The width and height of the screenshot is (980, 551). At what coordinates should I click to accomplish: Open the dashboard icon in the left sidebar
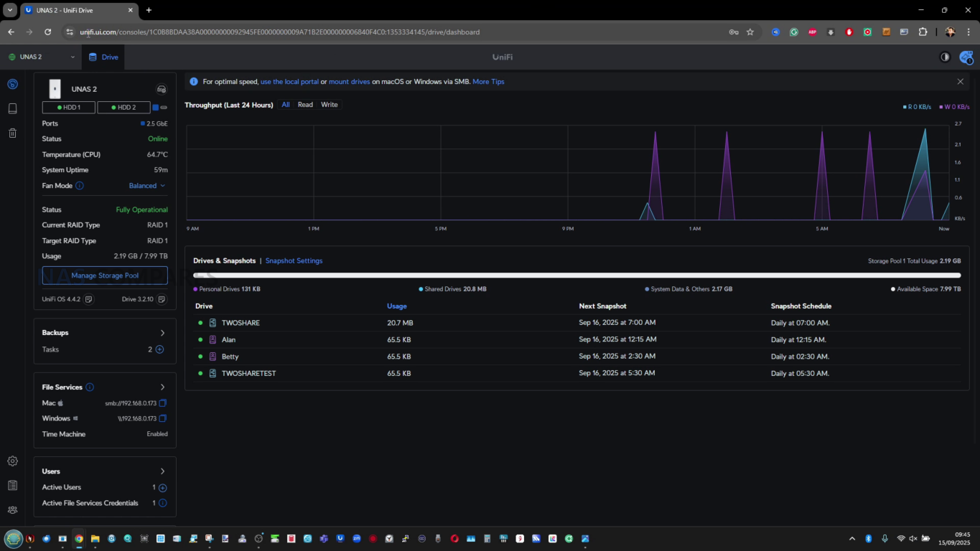coord(12,84)
